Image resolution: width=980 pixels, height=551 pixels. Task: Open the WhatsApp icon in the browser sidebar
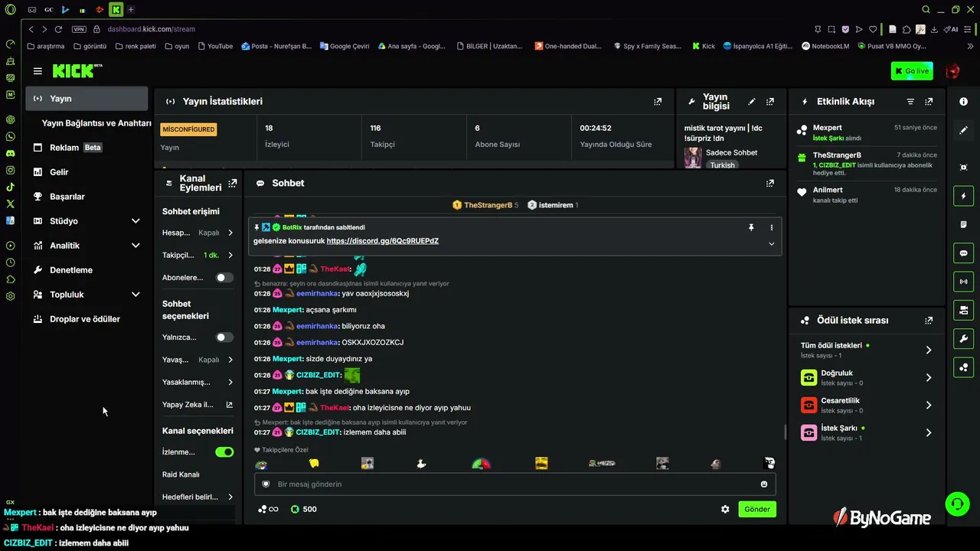tap(10, 136)
